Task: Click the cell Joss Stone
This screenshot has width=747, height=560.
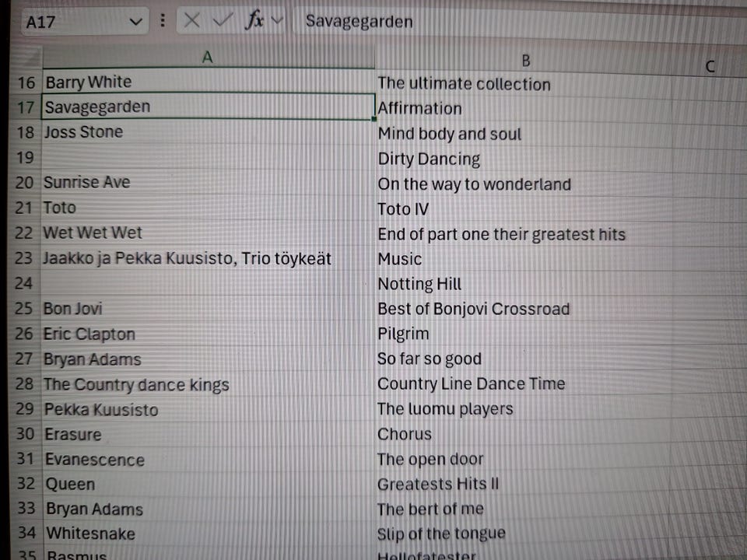Action: pyautogui.click(x=209, y=132)
